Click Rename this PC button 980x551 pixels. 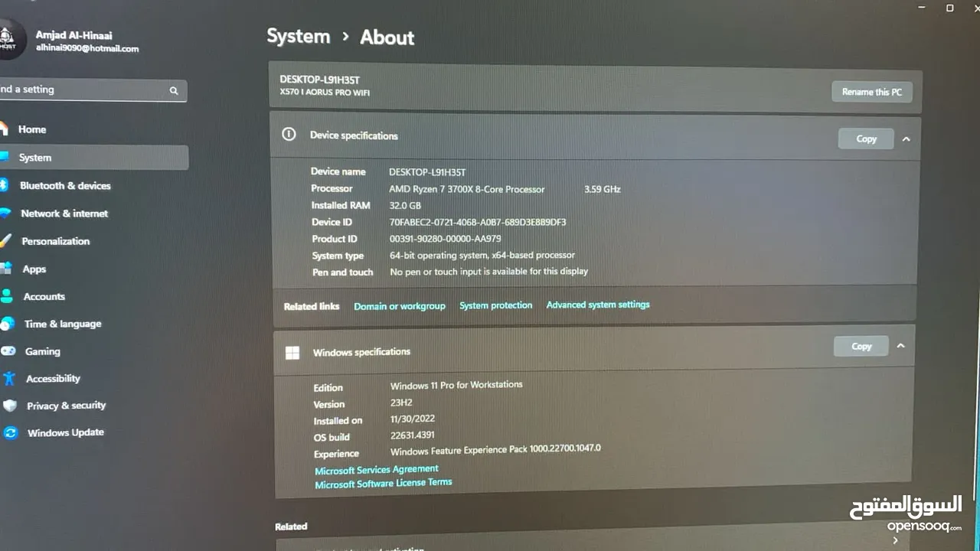872,92
